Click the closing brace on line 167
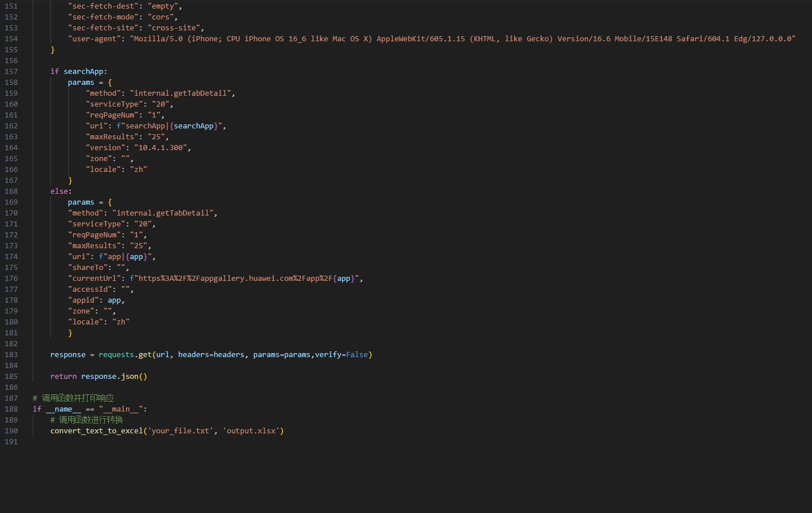Screen dimensions: 812x513 click(70, 181)
